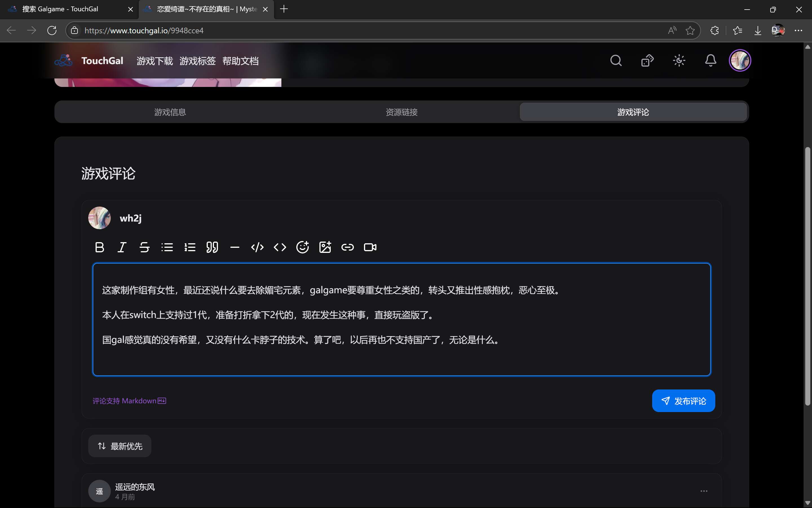The image size is (812, 508).
Task: Insert a horizontal rule
Action: click(x=235, y=247)
